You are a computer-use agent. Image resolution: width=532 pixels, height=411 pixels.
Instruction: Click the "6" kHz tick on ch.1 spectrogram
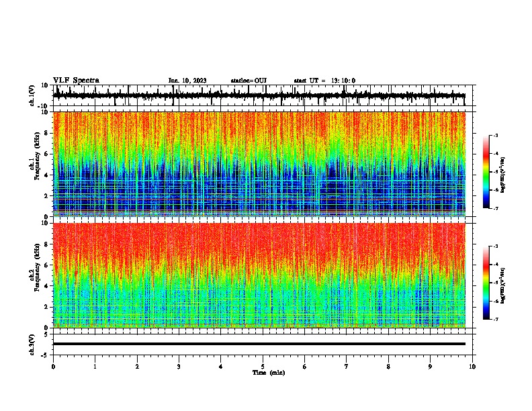tap(46, 154)
